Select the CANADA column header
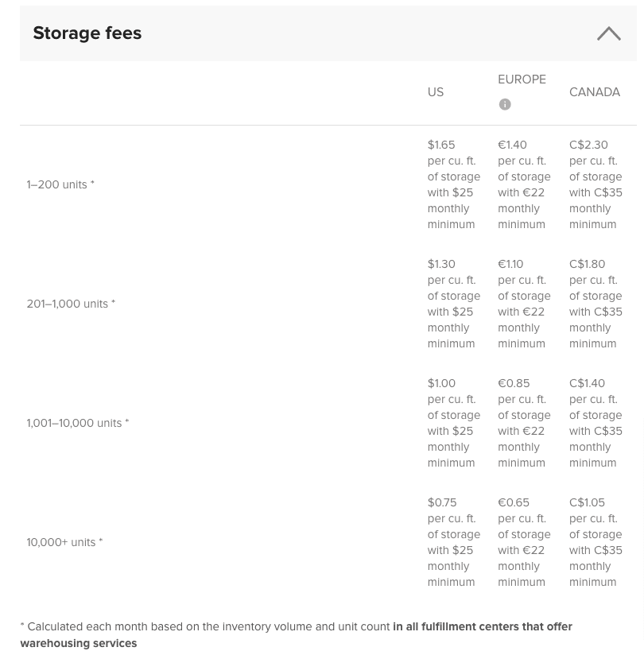Image resolution: width=644 pixels, height=655 pixels. (595, 92)
